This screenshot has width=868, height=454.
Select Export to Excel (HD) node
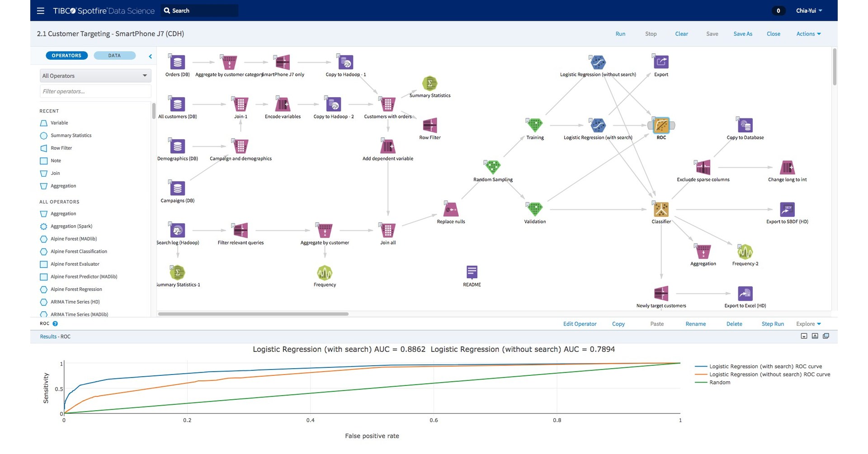click(x=745, y=294)
